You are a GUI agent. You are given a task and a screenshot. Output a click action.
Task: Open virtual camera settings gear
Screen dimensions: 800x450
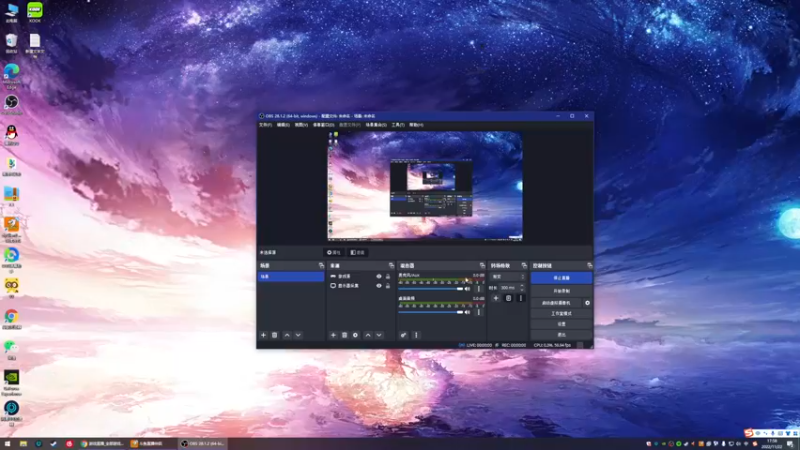(587, 303)
